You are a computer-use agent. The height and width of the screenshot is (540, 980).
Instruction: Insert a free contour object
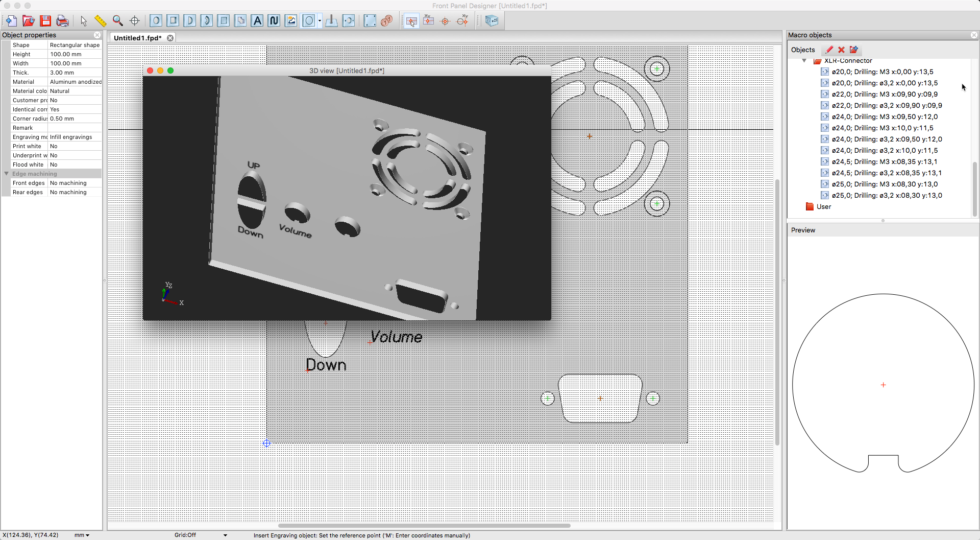(240, 21)
